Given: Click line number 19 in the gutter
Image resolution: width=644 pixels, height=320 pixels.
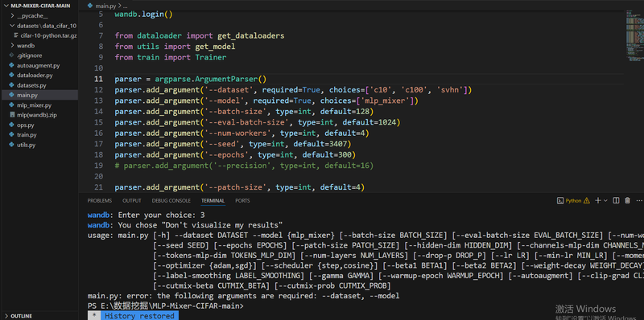Looking at the screenshot, I should pyautogui.click(x=98, y=166).
